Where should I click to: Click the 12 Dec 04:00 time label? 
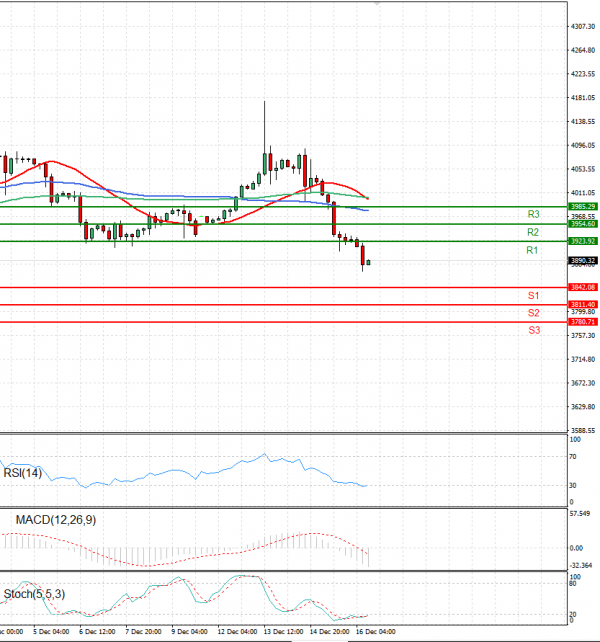point(237,632)
